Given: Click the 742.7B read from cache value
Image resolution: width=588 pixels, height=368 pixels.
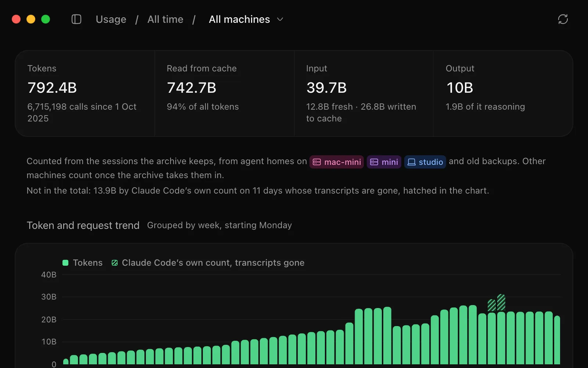Looking at the screenshot, I should pyautogui.click(x=191, y=88).
